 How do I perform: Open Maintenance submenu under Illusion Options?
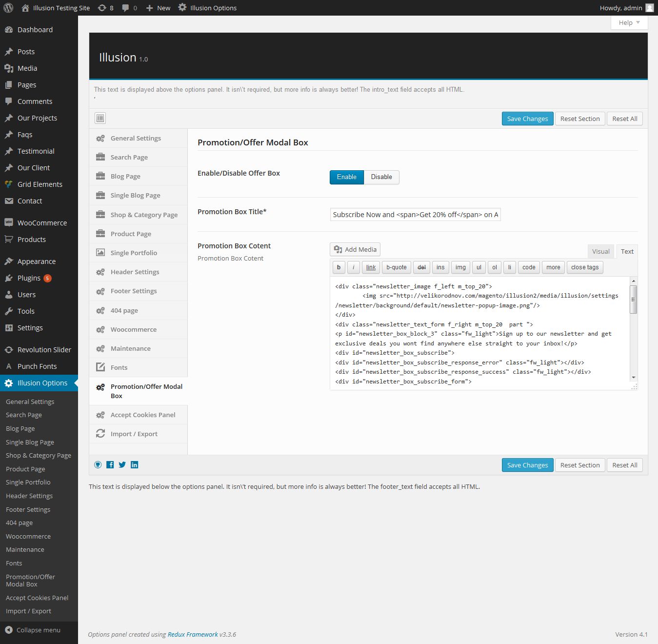pyautogui.click(x=25, y=549)
